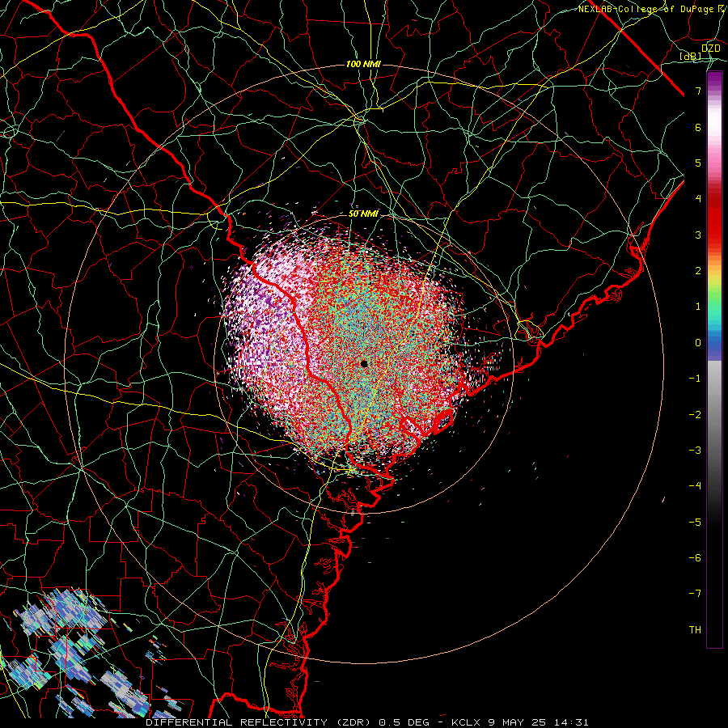
Task: Select the "100 NMI" range ring label
Action: pyautogui.click(x=363, y=64)
